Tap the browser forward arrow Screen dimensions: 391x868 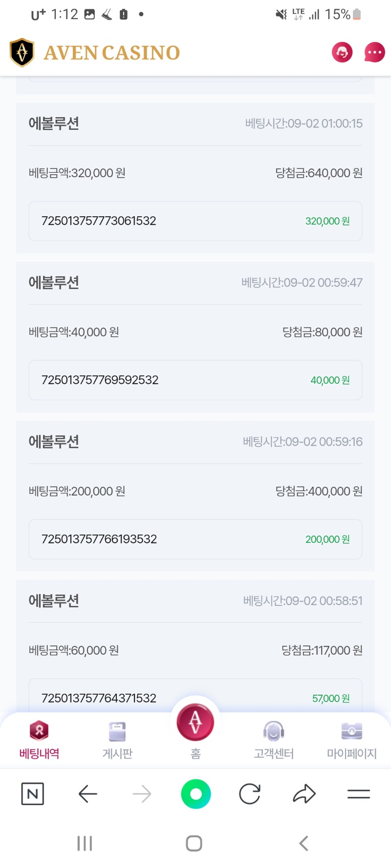[x=142, y=794]
